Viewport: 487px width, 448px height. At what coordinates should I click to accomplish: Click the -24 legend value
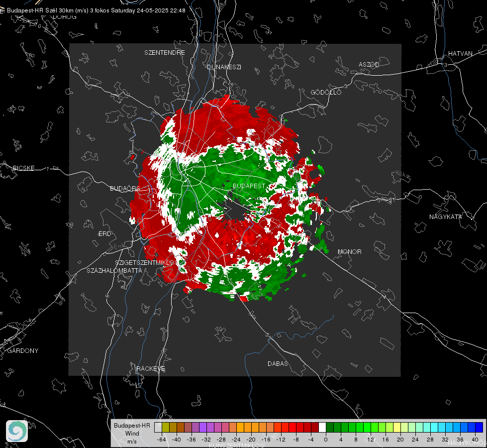click(x=236, y=440)
